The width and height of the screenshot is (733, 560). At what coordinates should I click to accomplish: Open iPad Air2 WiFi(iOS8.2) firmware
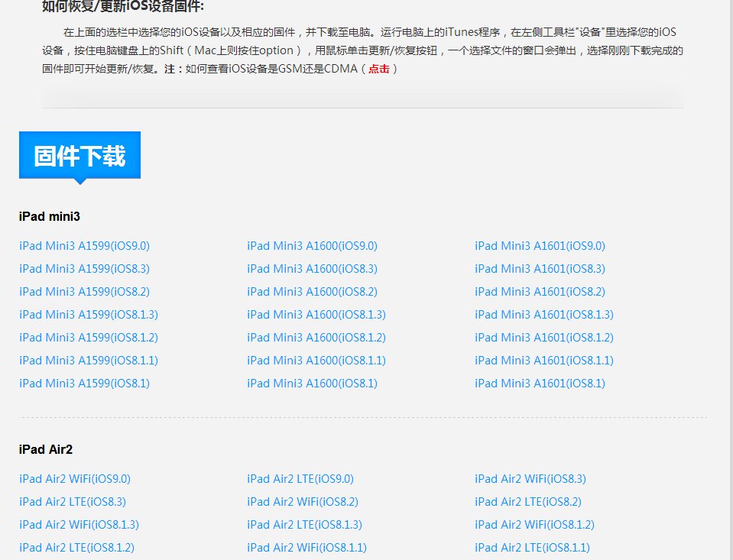(x=303, y=502)
